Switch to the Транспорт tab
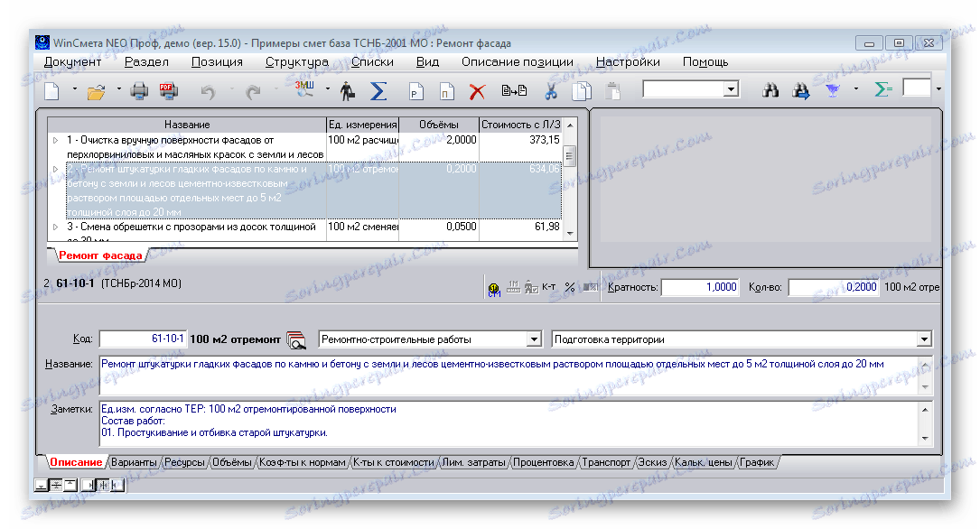This screenshot has height=529, width=980. coord(606,462)
